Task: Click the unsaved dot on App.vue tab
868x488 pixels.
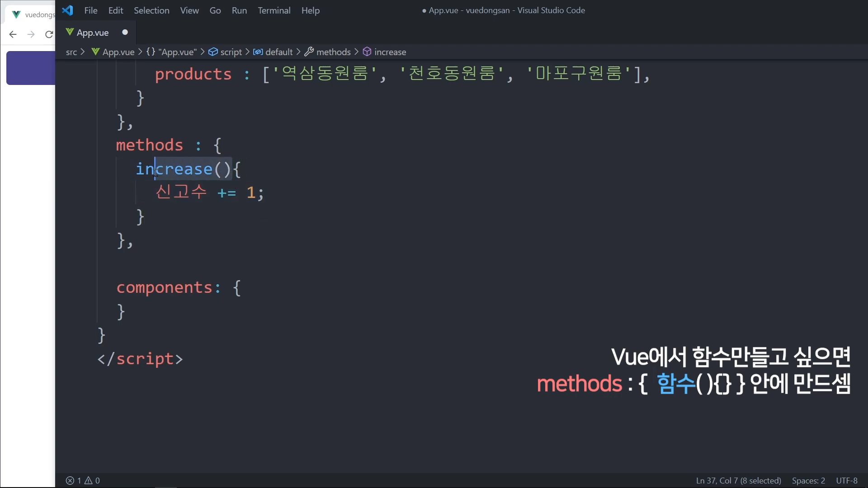Action: (x=125, y=32)
